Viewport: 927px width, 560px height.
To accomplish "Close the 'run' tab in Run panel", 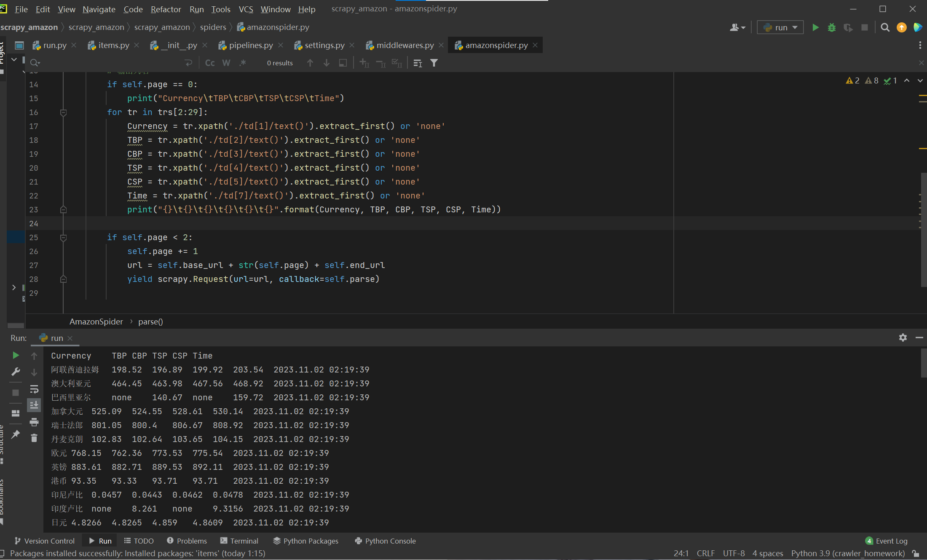I will [x=70, y=338].
